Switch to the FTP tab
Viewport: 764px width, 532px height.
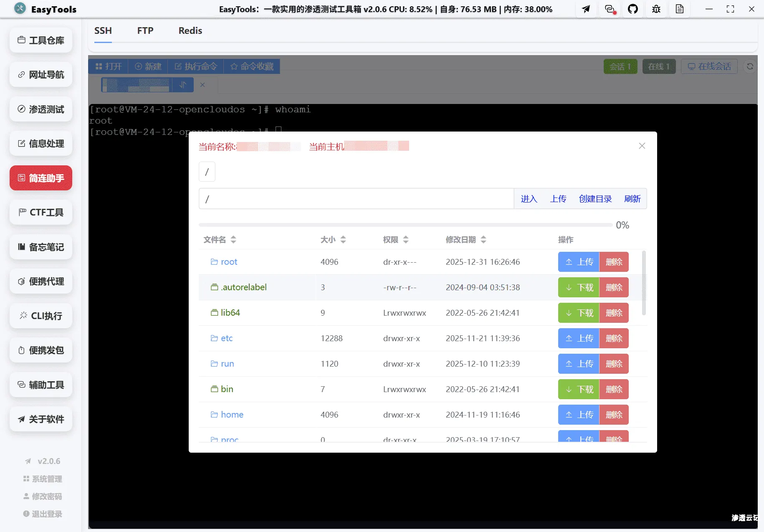pyautogui.click(x=145, y=30)
